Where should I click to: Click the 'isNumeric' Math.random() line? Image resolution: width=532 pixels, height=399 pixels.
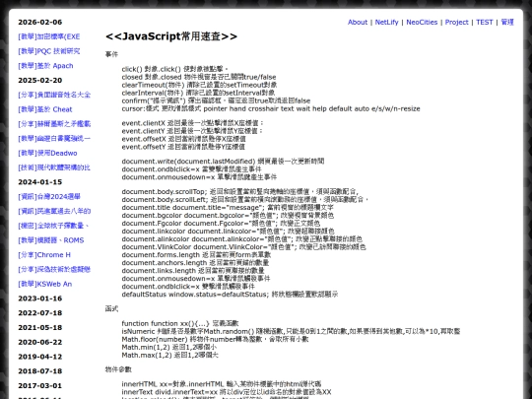click(291, 331)
